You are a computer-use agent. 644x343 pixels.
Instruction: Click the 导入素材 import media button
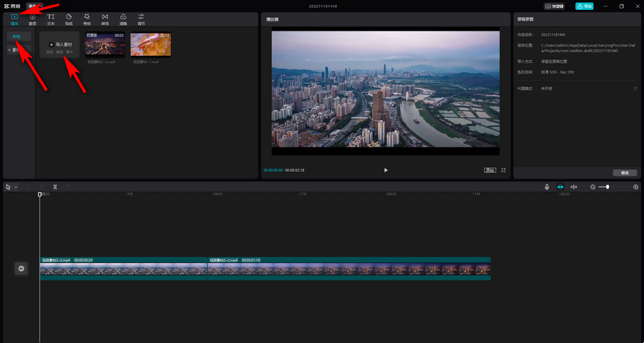(59, 45)
